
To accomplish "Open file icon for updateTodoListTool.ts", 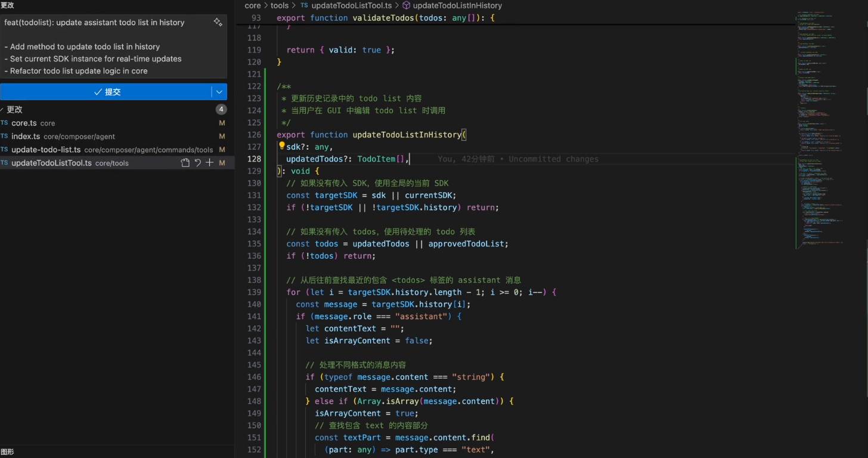I will point(185,163).
